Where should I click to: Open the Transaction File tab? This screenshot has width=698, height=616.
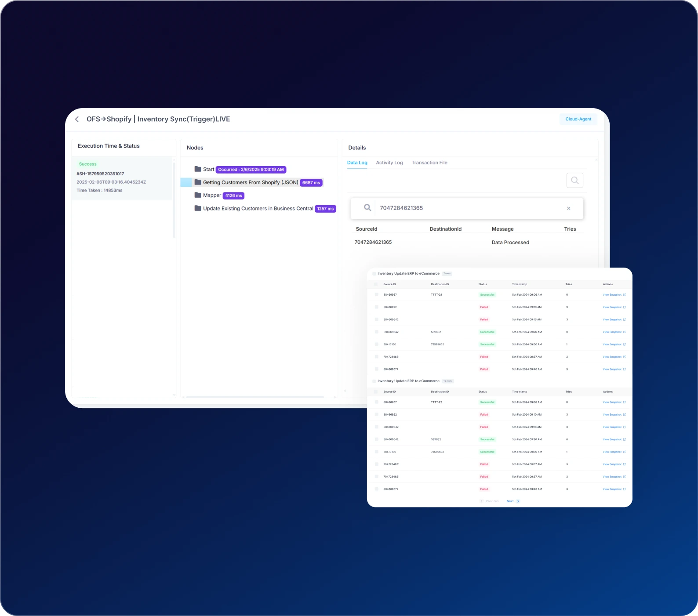point(429,163)
